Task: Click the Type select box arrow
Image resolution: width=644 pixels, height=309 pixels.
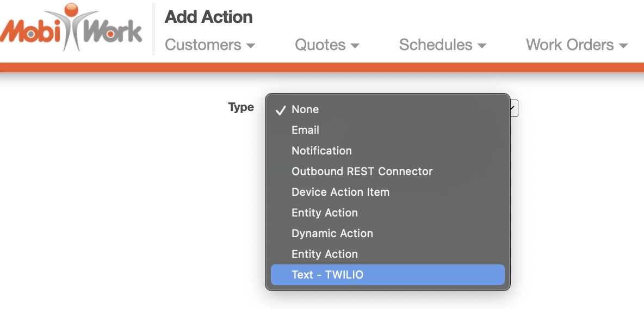Action: tap(514, 108)
